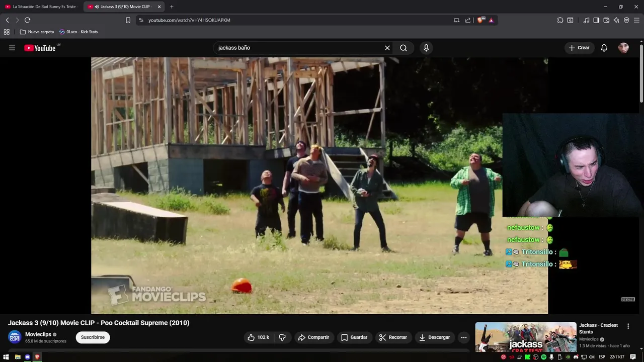
Task: Open Windows Start menu
Action: [x=6, y=357]
